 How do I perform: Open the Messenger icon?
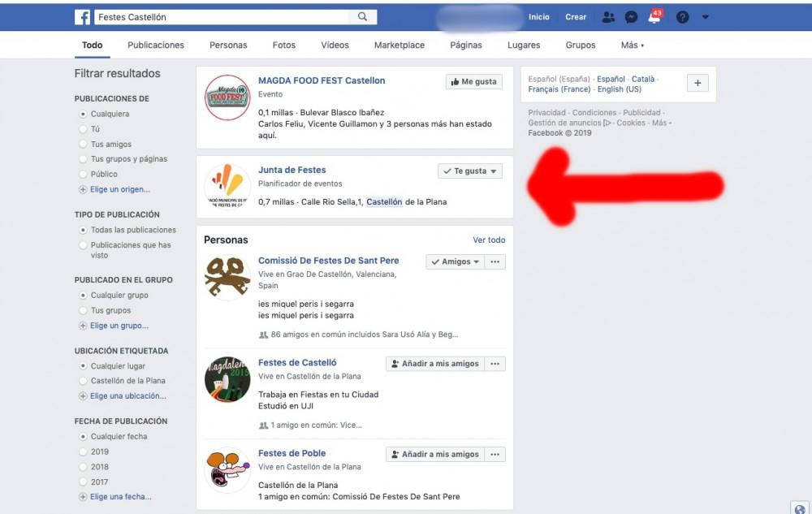coord(631,17)
